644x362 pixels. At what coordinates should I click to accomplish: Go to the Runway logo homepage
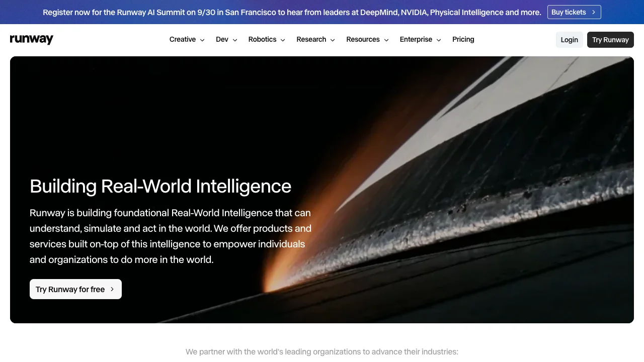pyautogui.click(x=31, y=39)
